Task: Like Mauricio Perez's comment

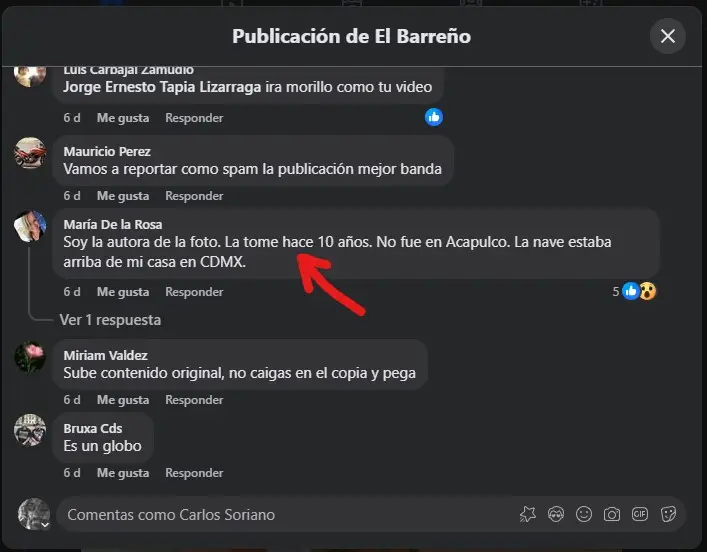Action: pos(123,196)
